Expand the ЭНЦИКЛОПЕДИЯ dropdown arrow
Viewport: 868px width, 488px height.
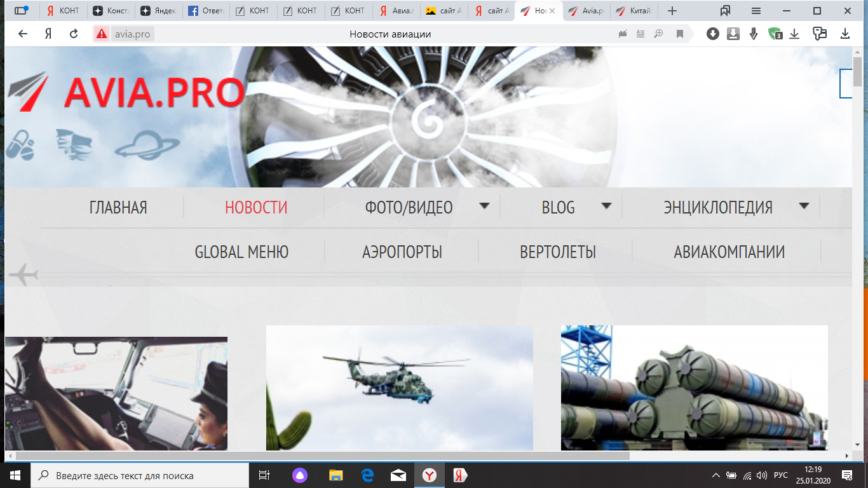(804, 206)
